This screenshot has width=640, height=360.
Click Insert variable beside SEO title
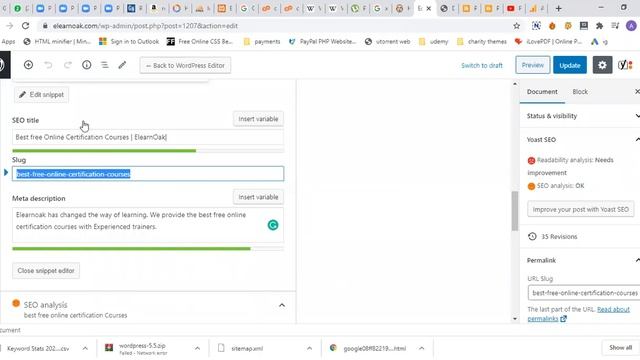(x=258, y=119)
